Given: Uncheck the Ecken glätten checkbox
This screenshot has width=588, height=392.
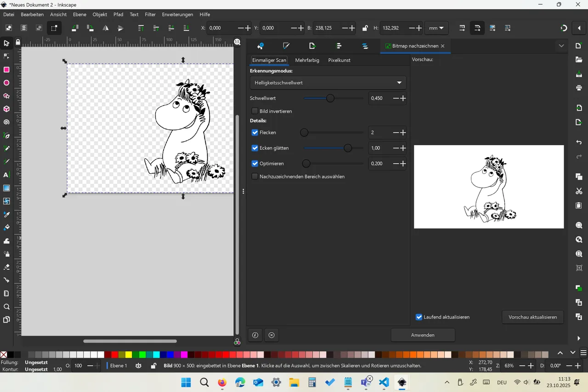Looking at the screenshot, I should coord(255,148).
